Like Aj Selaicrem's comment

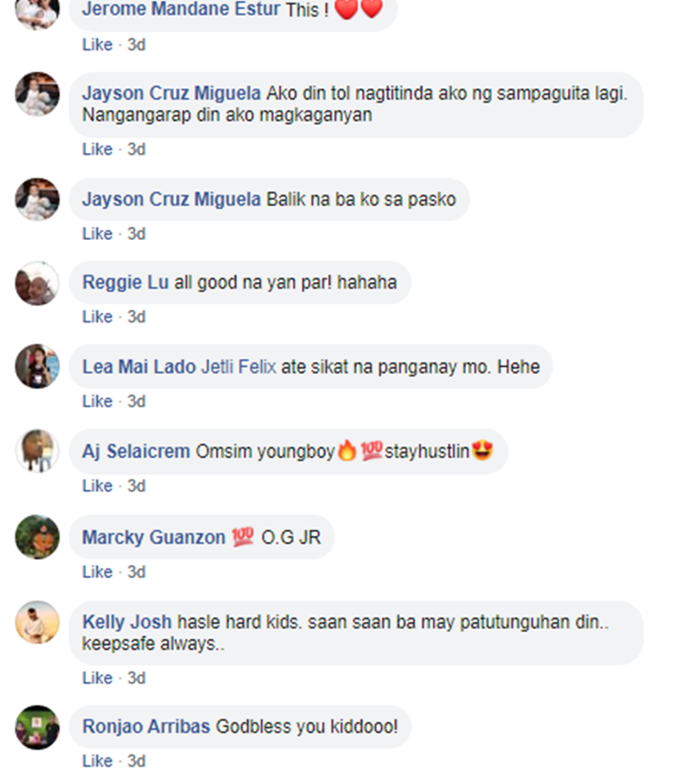coord(97,486)
